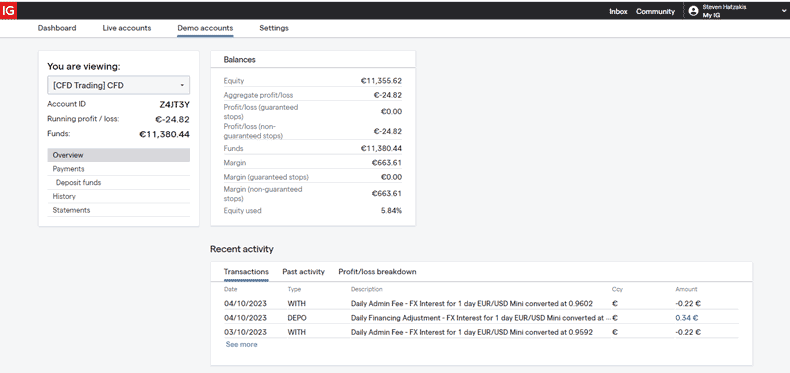790x373 pixels.
Task: Select the Demo accounts tab
Action: point(205,28)
